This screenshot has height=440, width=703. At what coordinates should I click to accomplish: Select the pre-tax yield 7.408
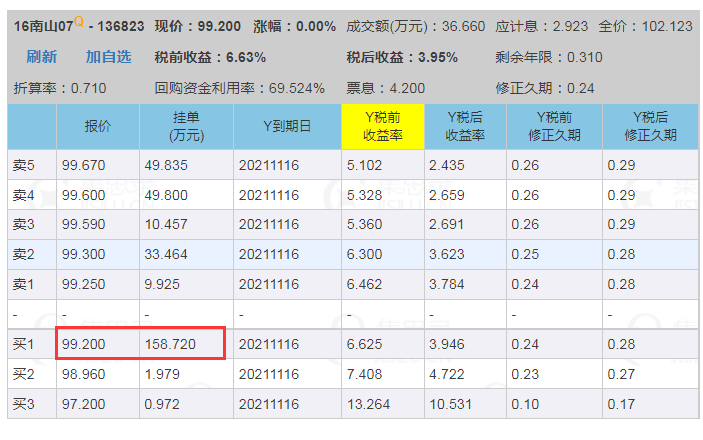coord(364,374)
